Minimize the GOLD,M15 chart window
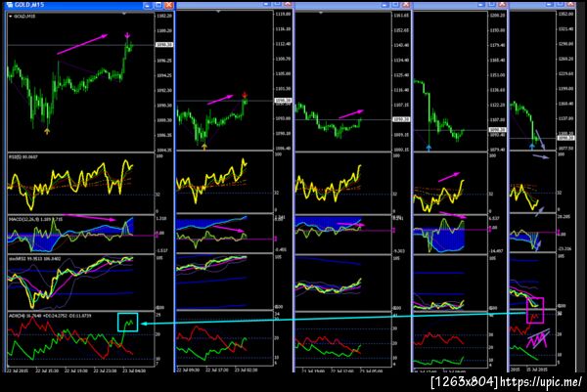 pos(148,5)
